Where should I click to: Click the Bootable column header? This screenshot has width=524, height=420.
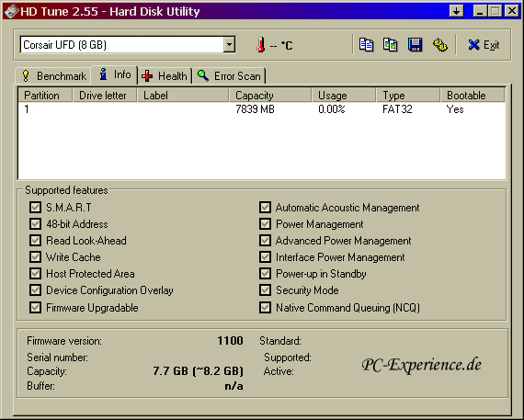point(473,96)
